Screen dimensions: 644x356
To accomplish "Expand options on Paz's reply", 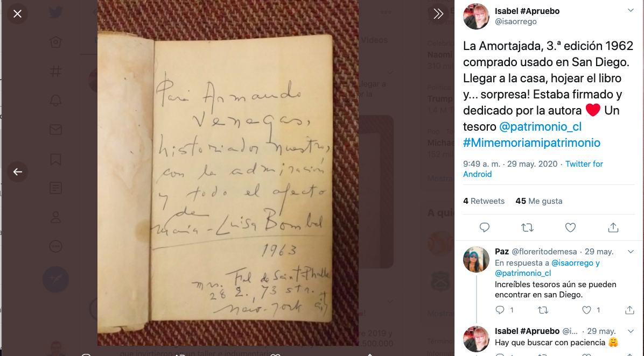I will (x=631, y=252).
